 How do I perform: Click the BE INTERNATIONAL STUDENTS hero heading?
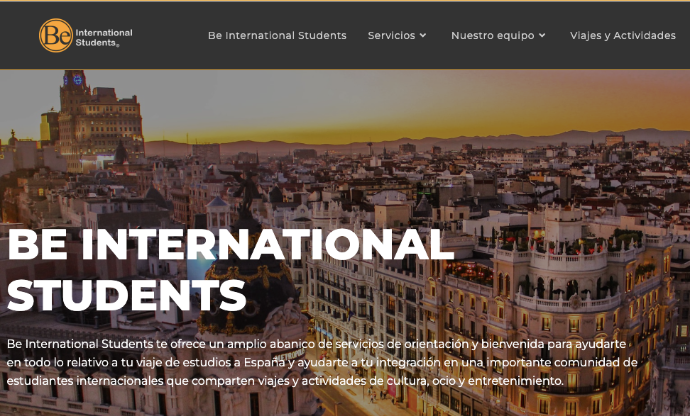point(230,269)
